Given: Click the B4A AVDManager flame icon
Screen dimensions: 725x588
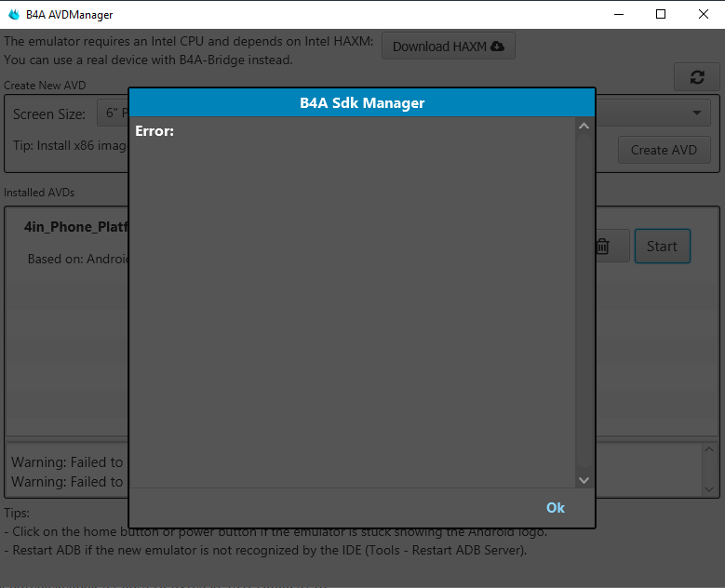Looking at the screenshot, I should [x=14, y=14].
